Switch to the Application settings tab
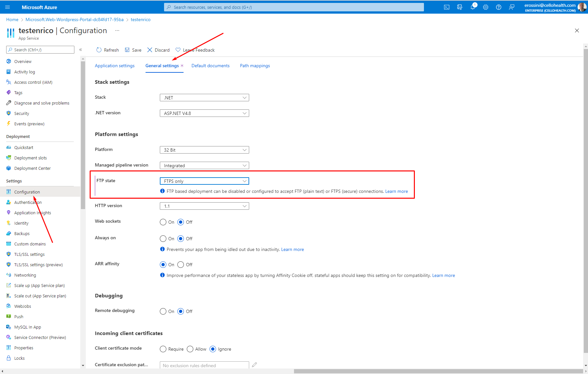 [115, 66]
